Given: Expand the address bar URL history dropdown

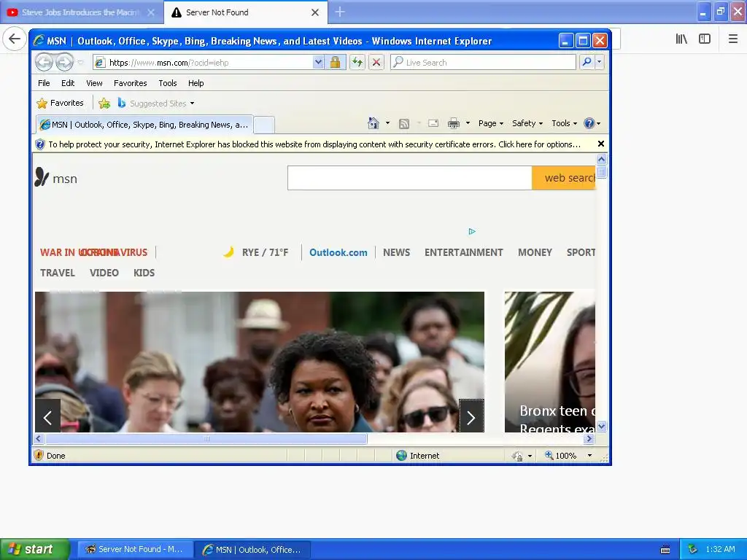Looking at the screenshot, I should coord(318,63).
